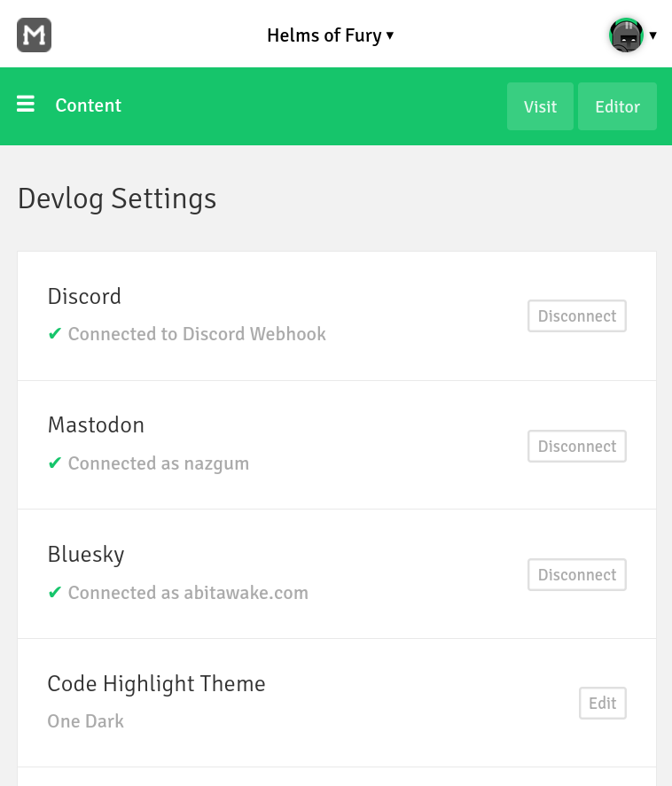The image size is (672, 786).
Task: Click the Bluesky section title
Action: coord(86,555)
